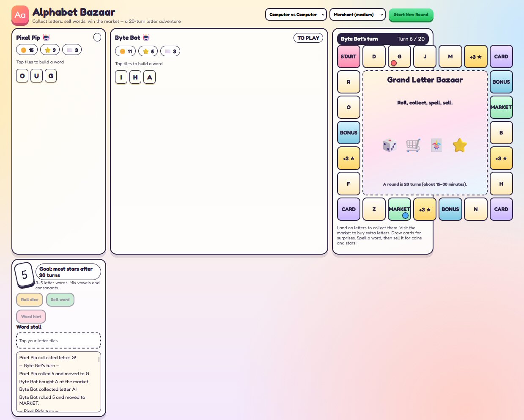Viewport: 524px width, 420px height.
Task: Click log entry 'Pixel Pip collected letter G!'
Action: [48, 357]
